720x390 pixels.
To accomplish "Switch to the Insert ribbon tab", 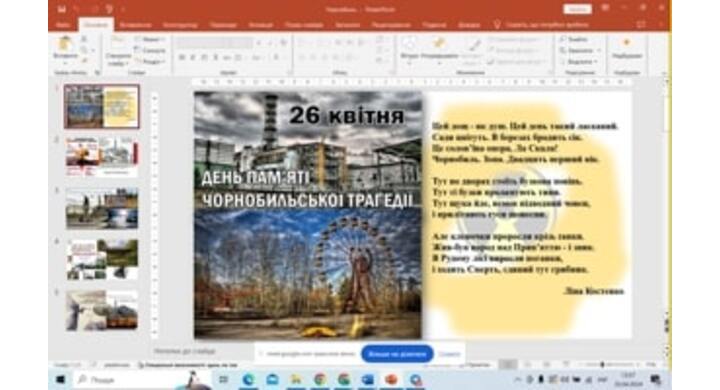I will tap(135, 25).
